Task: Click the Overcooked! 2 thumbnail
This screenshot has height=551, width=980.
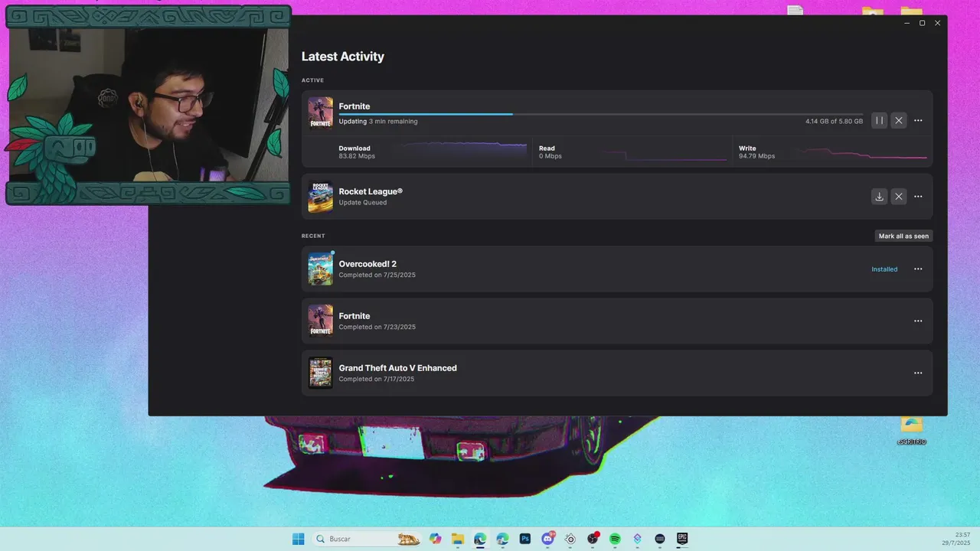Action: point(320,269)
